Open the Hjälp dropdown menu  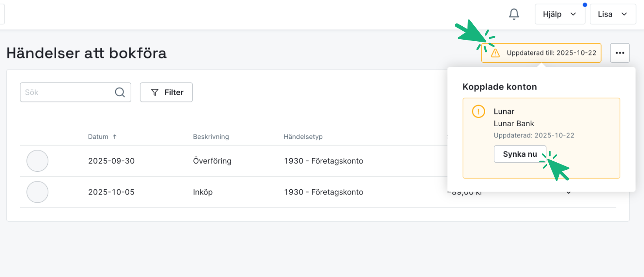point(559,14)
